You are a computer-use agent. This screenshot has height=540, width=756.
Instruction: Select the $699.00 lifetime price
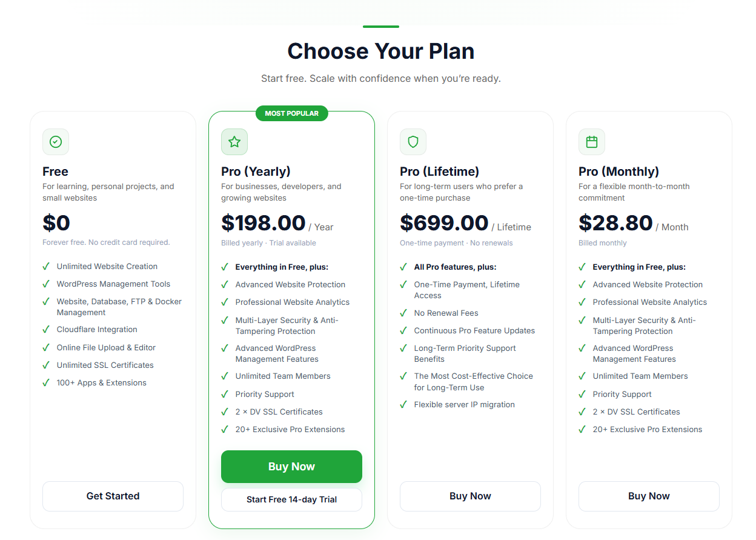point(444,223)
